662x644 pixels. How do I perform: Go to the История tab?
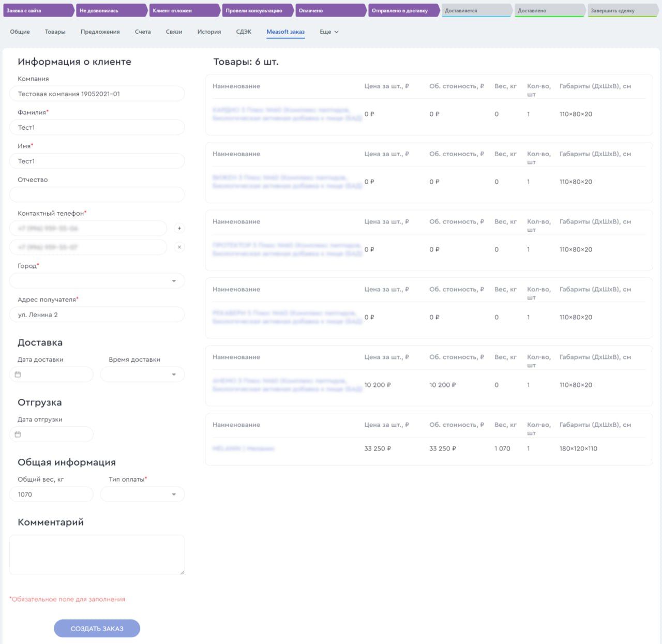click(x=209, y=32)
